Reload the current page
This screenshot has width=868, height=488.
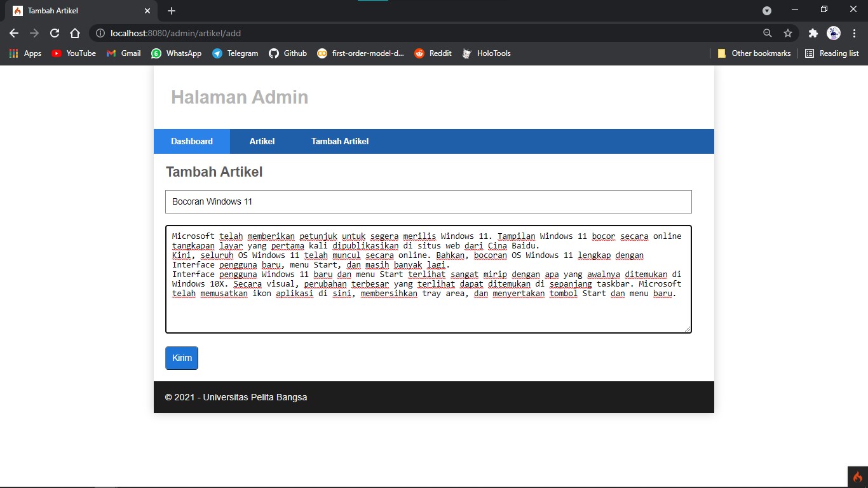tap(54, 32)
